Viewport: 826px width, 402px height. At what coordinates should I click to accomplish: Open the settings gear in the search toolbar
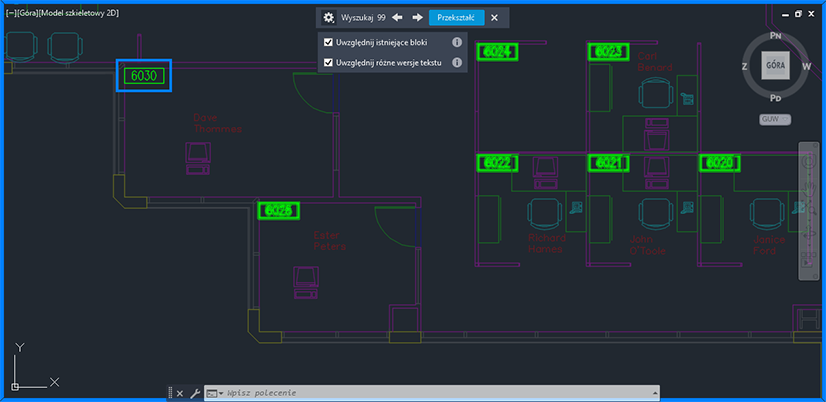tap(329, 18)
